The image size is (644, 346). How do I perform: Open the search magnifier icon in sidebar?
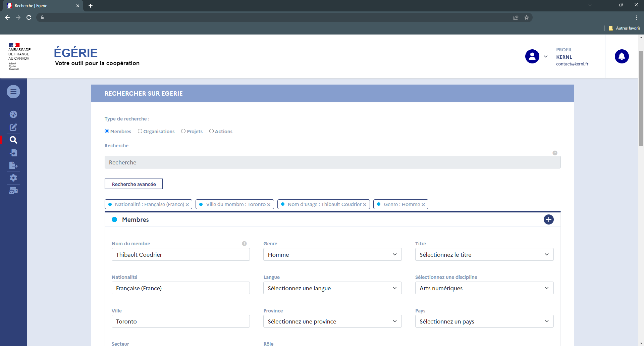coord(13,140)
